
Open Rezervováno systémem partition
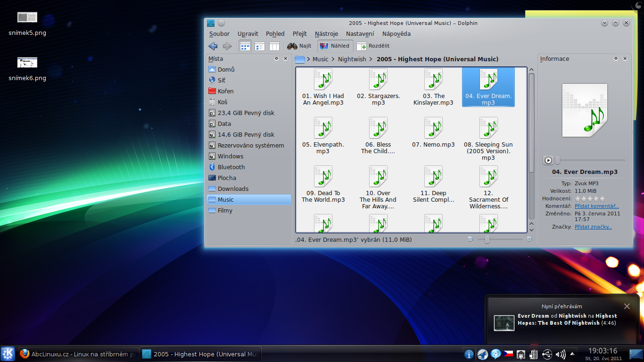249,145
